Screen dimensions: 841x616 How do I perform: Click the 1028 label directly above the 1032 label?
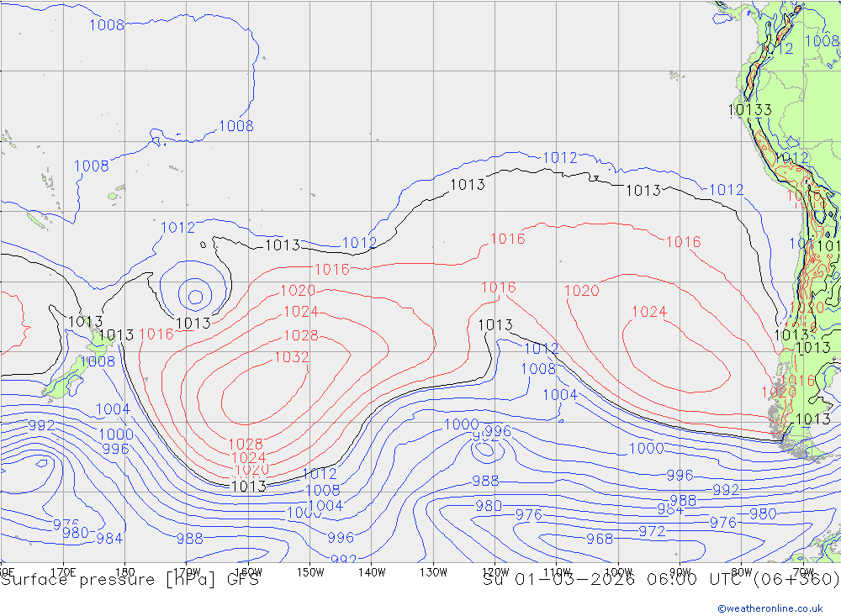(x=301, y=335)
